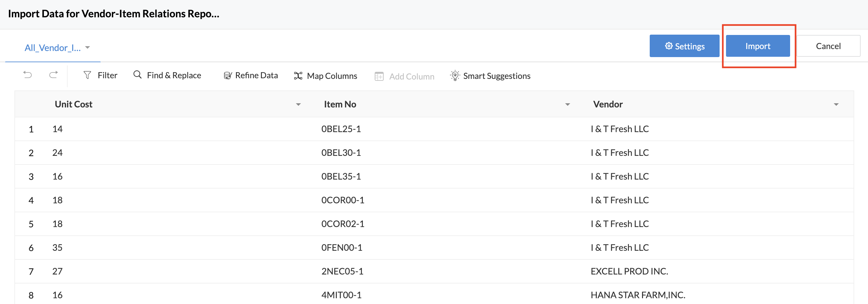This screenshot has height=304, width=868.
Task: Click the Refine Data icon
Action: (228, 75)
